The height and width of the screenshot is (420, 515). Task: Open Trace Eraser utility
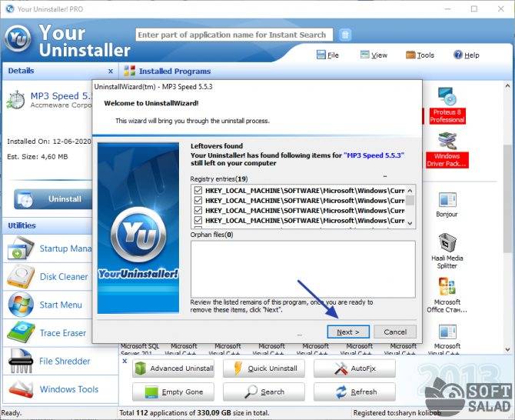(48, 332)
